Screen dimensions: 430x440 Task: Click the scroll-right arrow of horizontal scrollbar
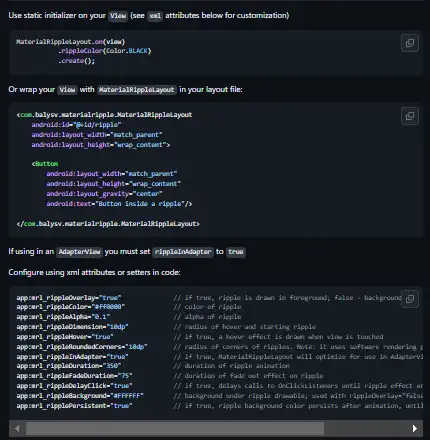click(x=415, y=428)
